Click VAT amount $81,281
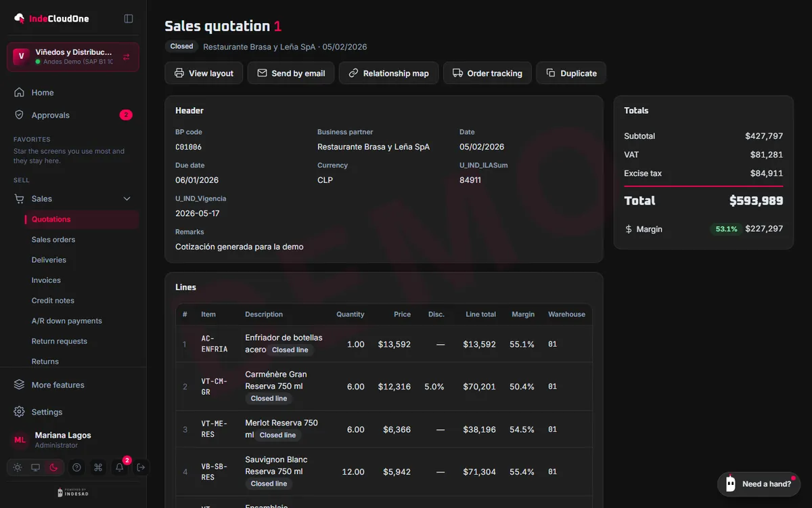This screenshot has width=812, height=508. point(767,155)
